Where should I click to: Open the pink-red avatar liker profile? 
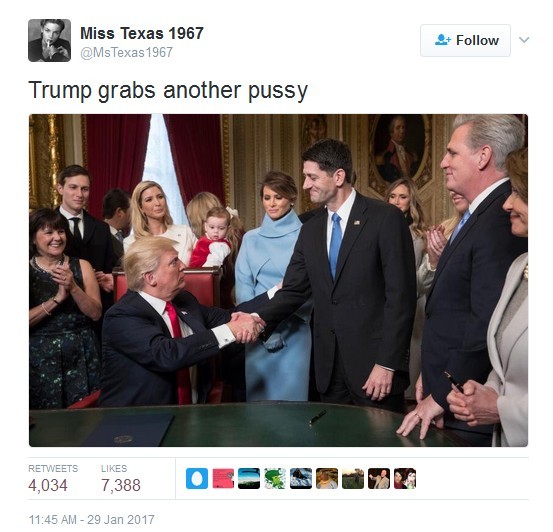coord(223,478)
